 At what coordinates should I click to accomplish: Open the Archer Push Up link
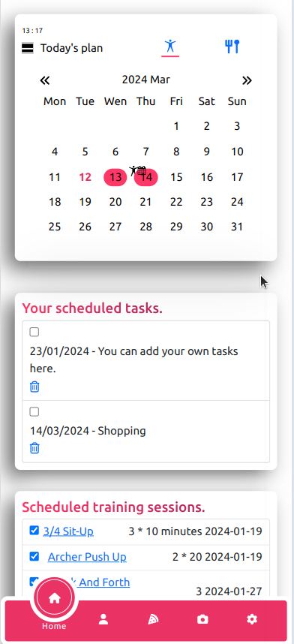click(87, 557)
